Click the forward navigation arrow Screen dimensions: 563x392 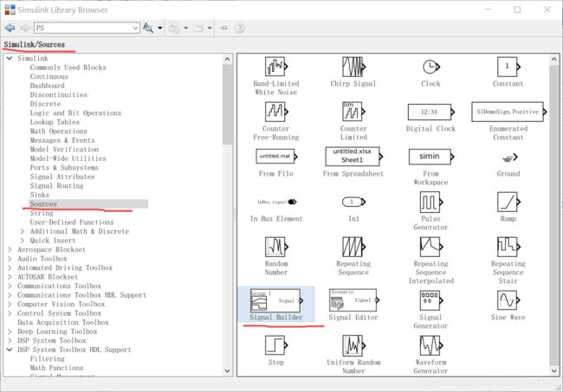pos(25,28)
